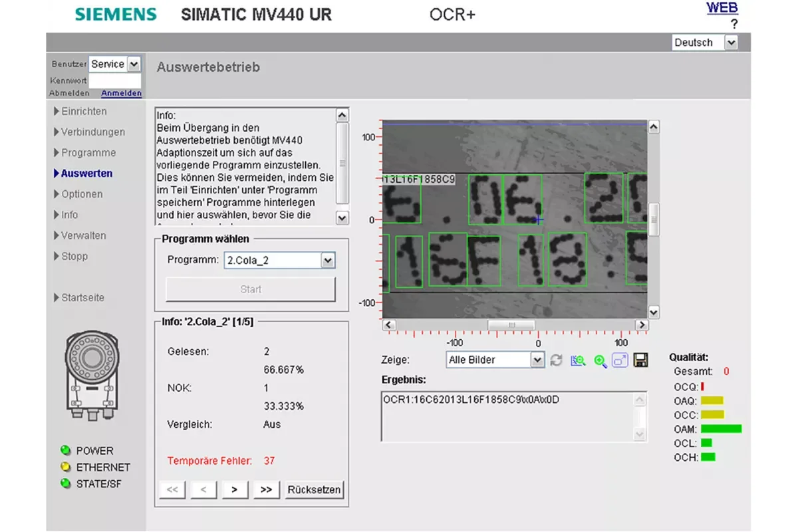
Task: Click the 66.667% read percentage
Action: 283,370
